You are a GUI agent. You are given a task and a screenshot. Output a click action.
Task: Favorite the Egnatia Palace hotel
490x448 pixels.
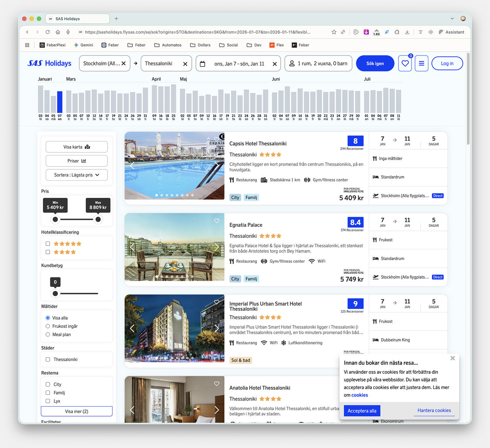click(x=217, y=221)
